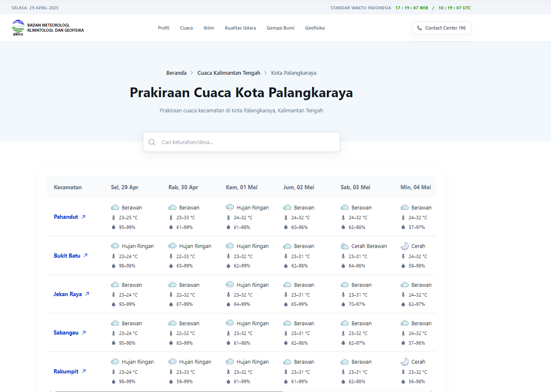Click the arrow icon next to Bukit Batu
The image size is (551, 392).
86,256
